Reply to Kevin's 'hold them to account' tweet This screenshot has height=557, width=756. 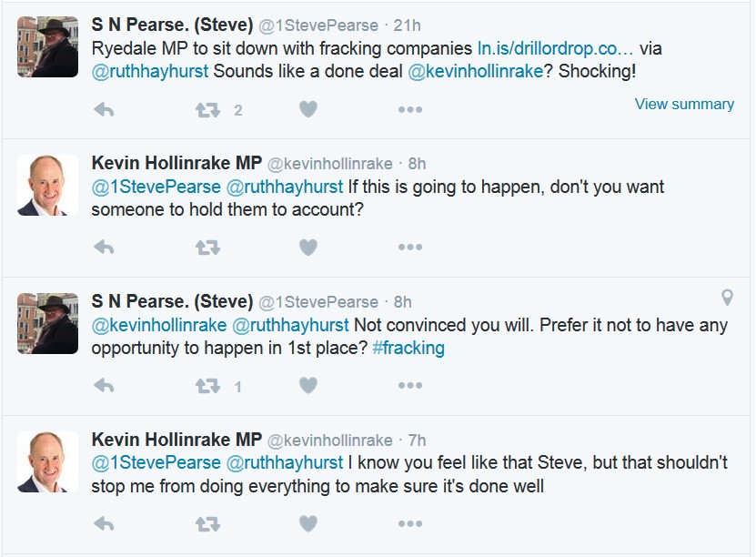[104, 248]
